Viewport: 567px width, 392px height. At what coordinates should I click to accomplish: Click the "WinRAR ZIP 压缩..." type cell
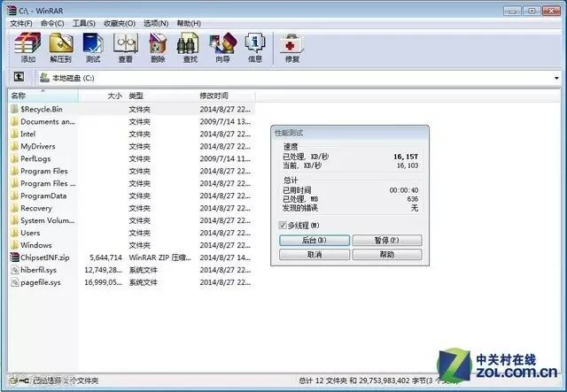point(159,257)
